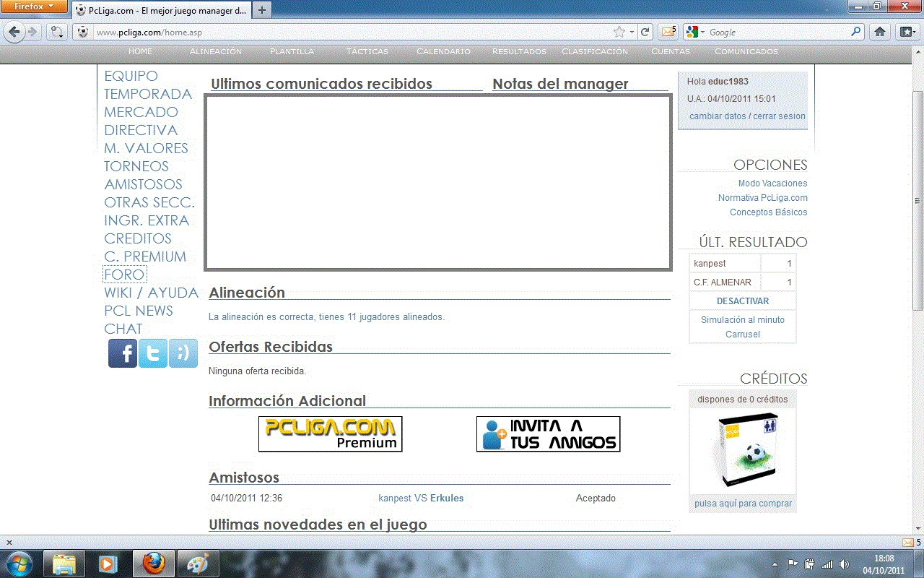
Task: Open Paint from the Windows taskbar
Action: coord(197,563)
